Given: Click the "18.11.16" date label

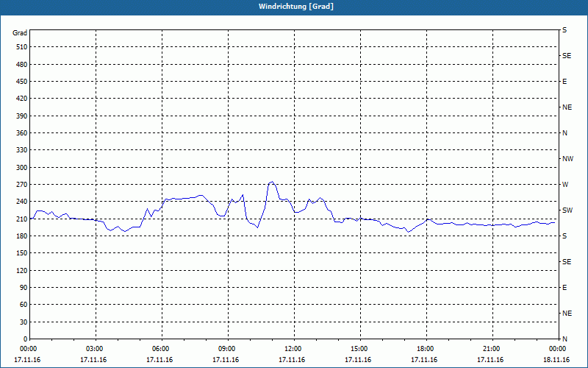Looking at the screenshot, I should click(556, 360).
